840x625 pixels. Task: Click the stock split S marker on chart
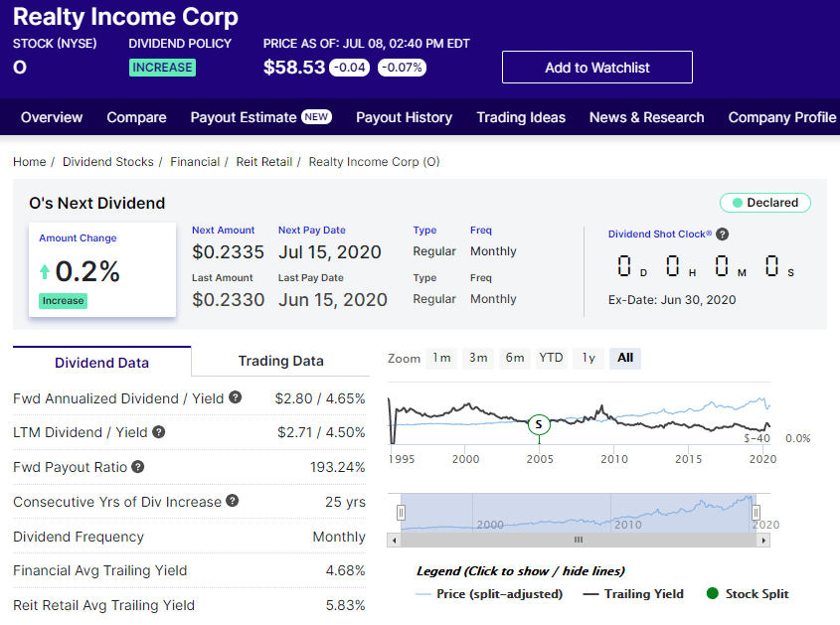point(539,424)
